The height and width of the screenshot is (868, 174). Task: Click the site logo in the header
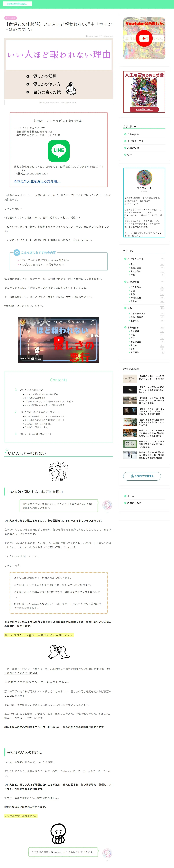click(17, 4)
